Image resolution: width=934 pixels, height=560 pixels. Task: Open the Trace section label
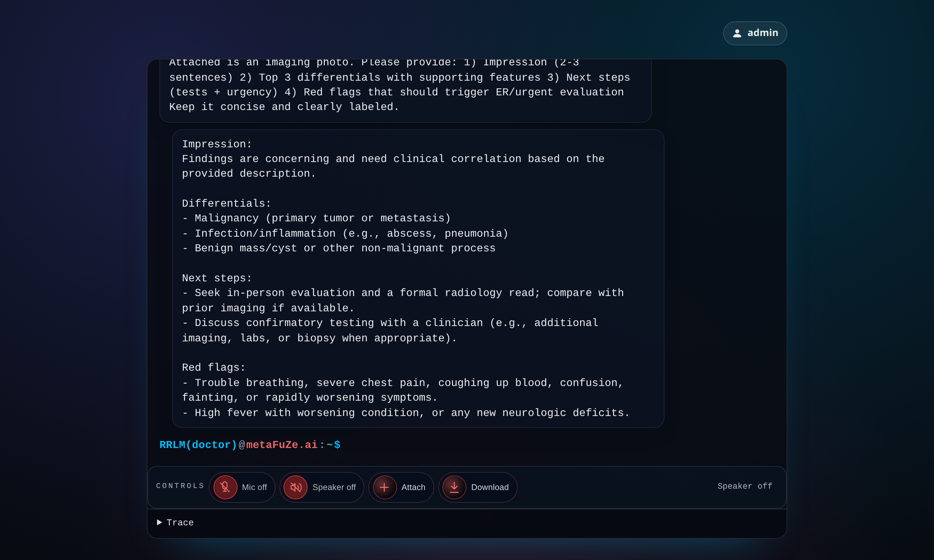180,523
